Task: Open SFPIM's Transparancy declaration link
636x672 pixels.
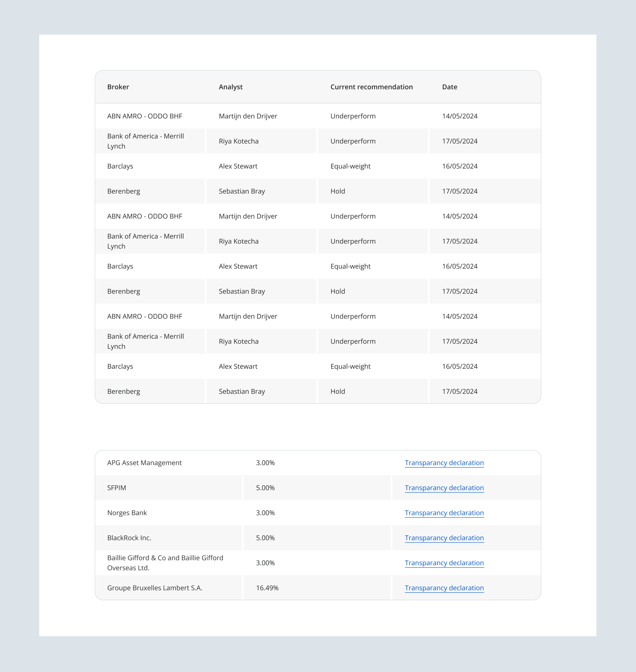Action: [444, 488]
